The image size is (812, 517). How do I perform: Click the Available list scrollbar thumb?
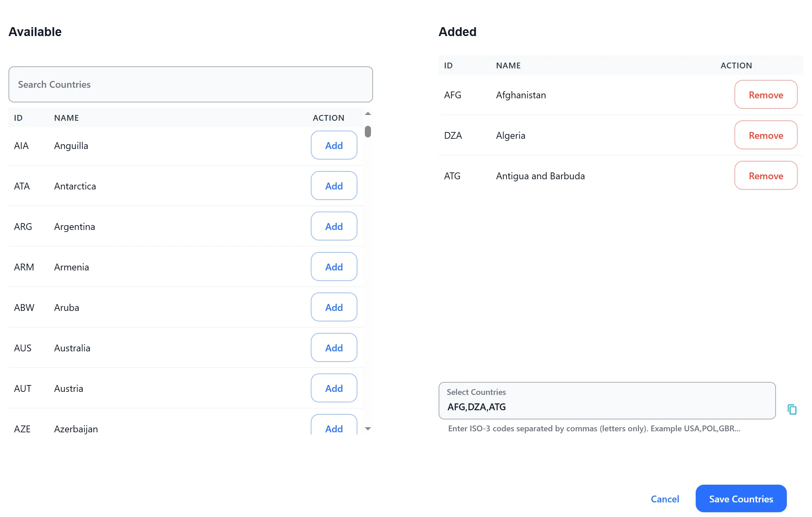(x=368, y=132)
